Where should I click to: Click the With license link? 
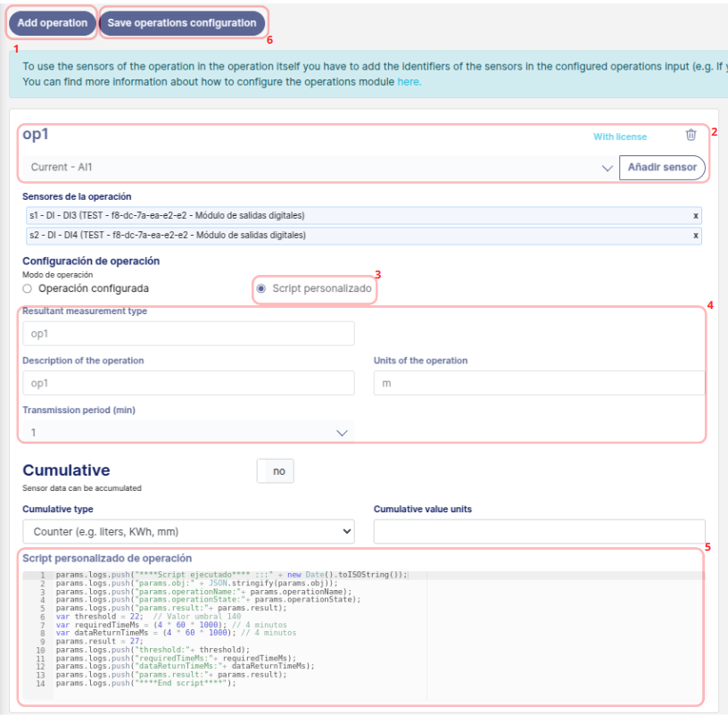[620, 137]
